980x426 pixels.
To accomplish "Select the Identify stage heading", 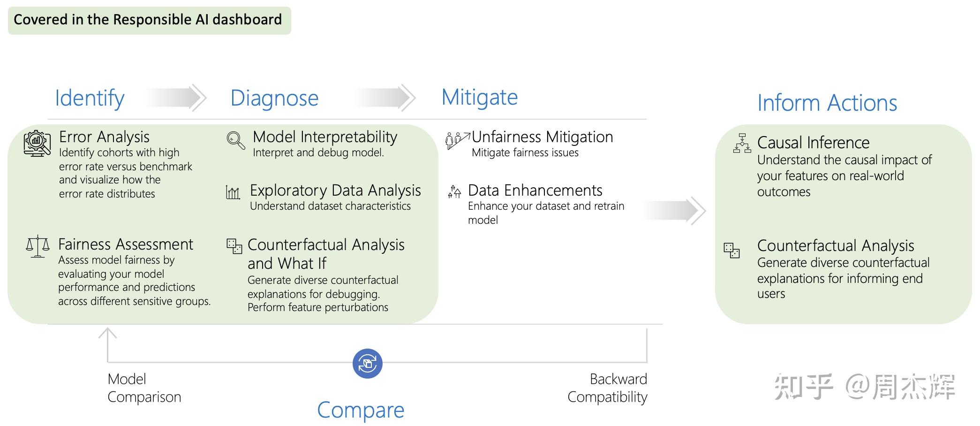I will [90, 98].
